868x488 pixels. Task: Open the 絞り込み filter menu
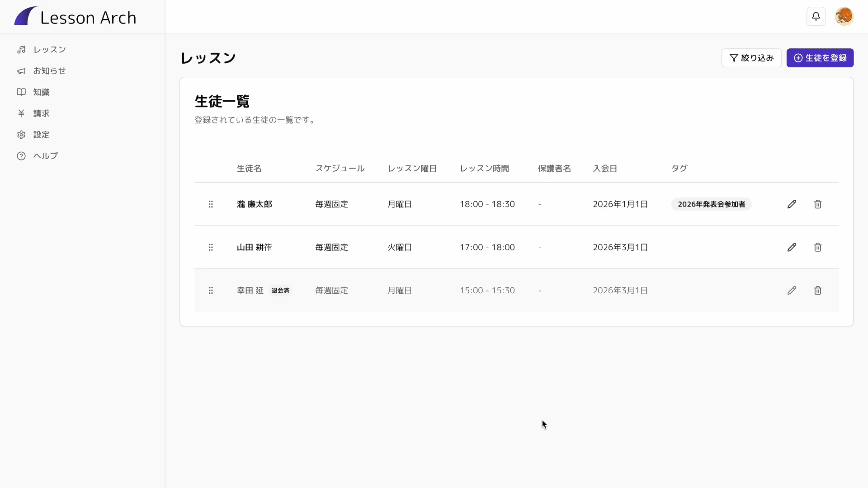(x=751, y=58)
